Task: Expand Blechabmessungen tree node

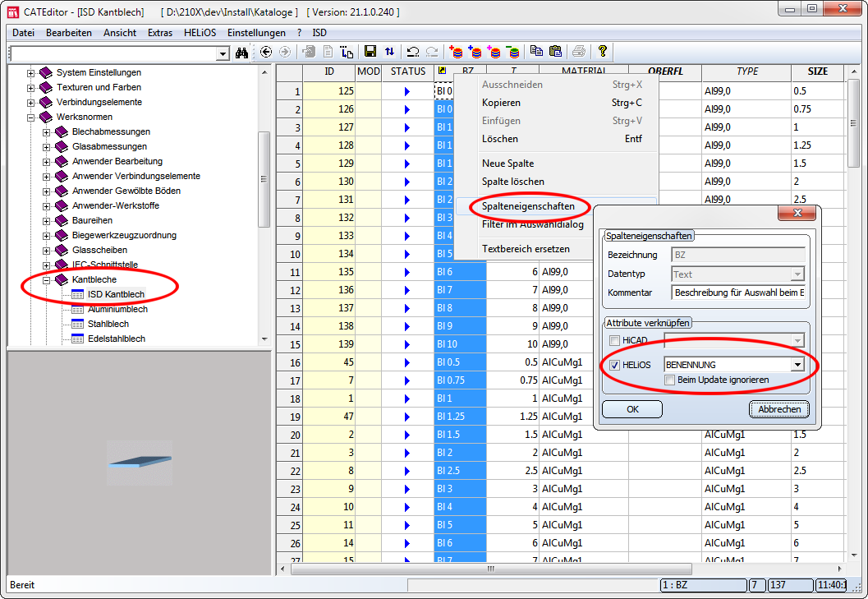Action: [x=47, y=132]
